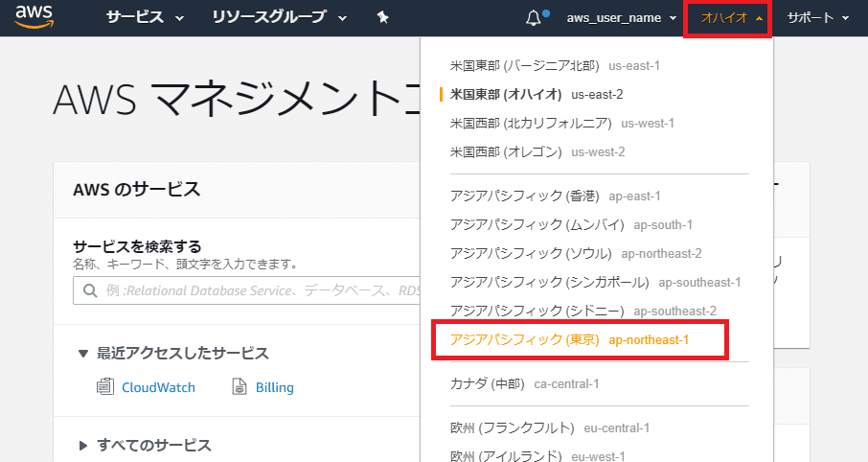Click the AWS logo home icon

(x=34, y=17)
